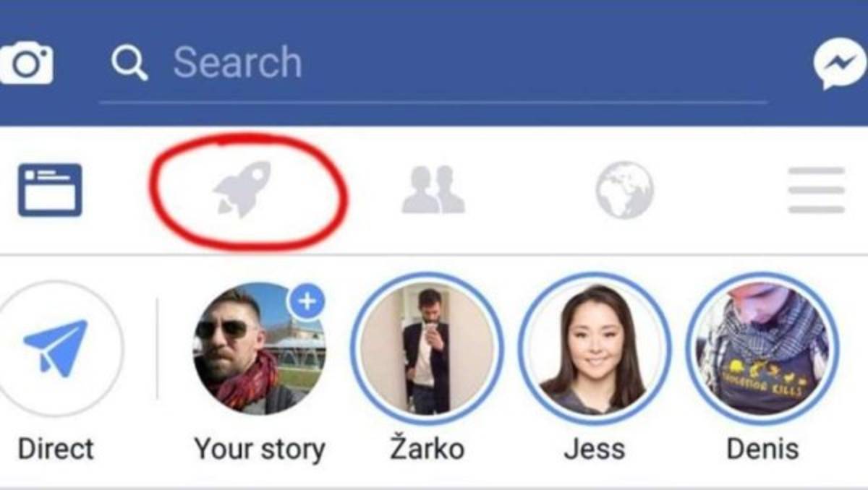The height and width of the screenshot is (490, 868).
Task: View Denis's story thumbnail
Action: pos(762,348)
